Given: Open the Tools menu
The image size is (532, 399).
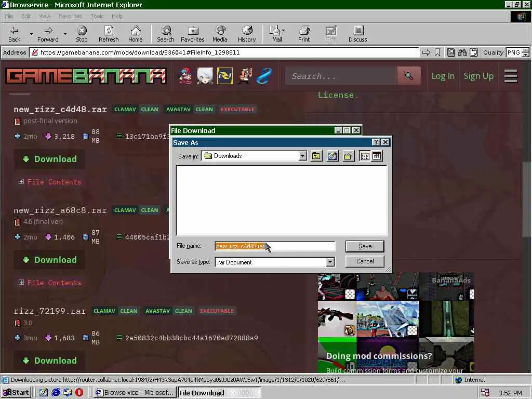Looking at the screenshot, I should coord(97,16).
